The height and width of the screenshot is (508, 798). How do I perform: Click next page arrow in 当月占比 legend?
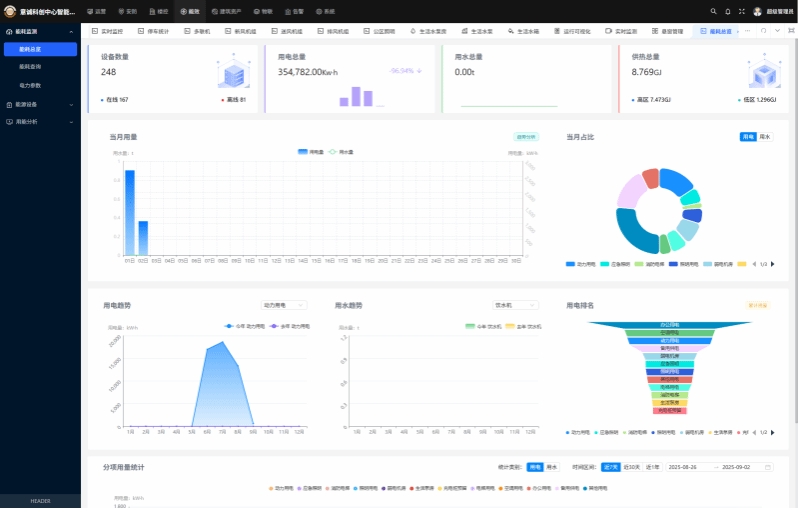click(x=770, y=264)
